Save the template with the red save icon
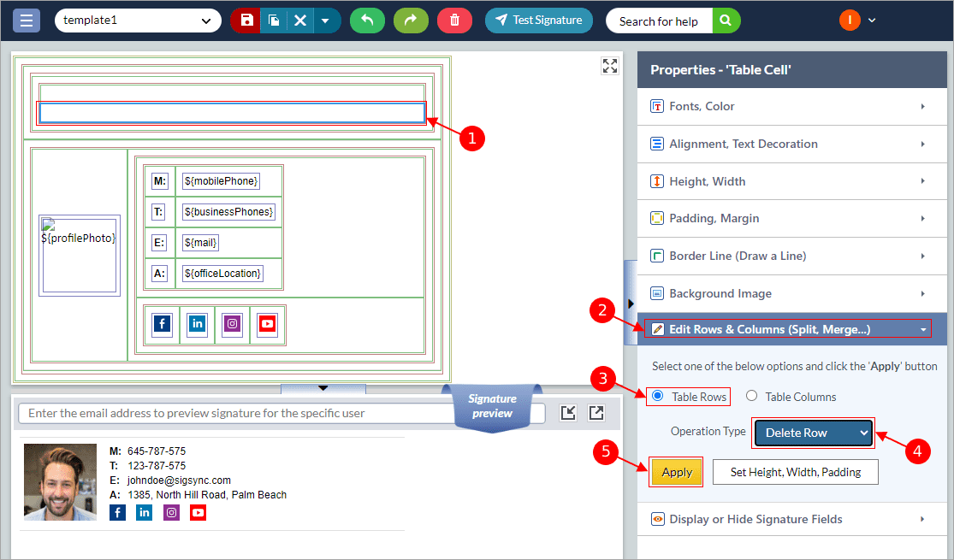 246,21
